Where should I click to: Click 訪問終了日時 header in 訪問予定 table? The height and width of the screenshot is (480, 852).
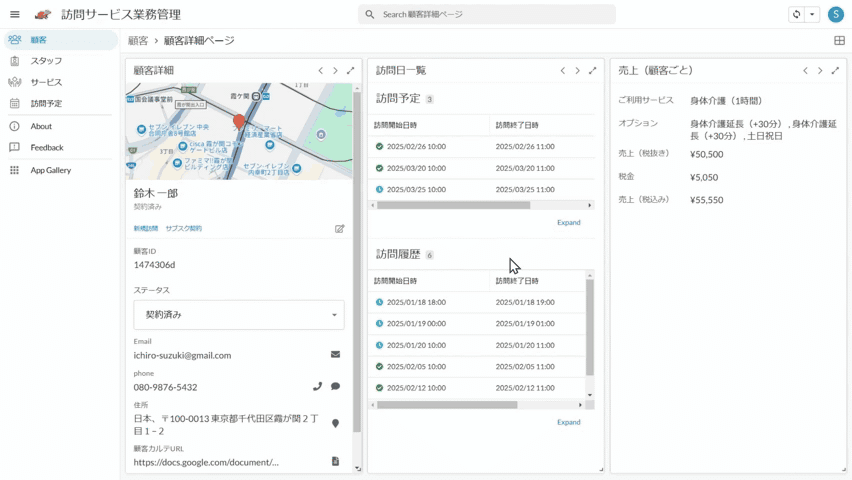click(517, 126)
